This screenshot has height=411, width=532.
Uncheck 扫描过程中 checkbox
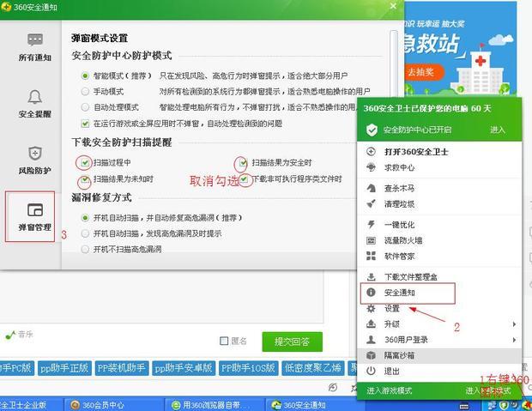coord(85,162)
